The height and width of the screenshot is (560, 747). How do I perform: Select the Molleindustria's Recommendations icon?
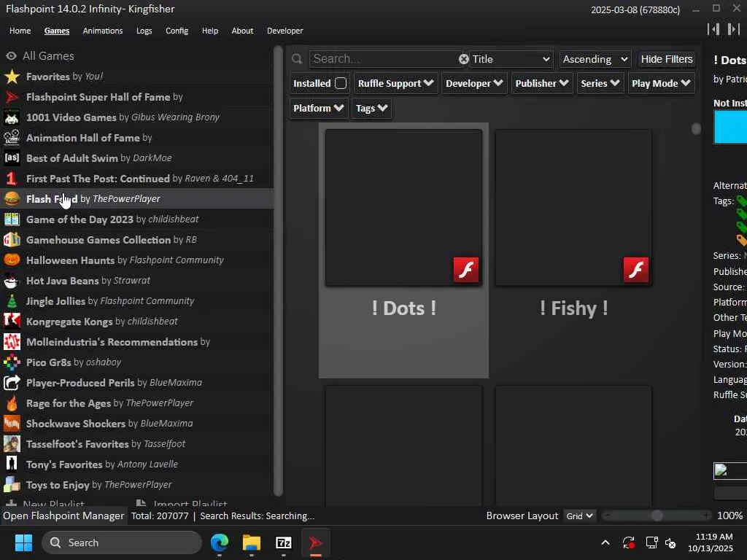pyautogui.click(x=12, y=342)
